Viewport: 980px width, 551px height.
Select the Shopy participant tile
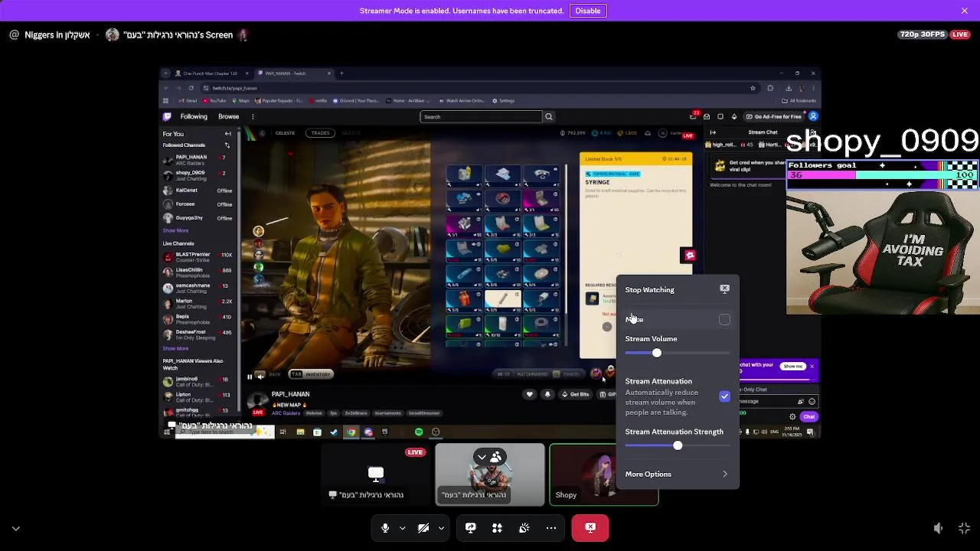tap(604, 474)
